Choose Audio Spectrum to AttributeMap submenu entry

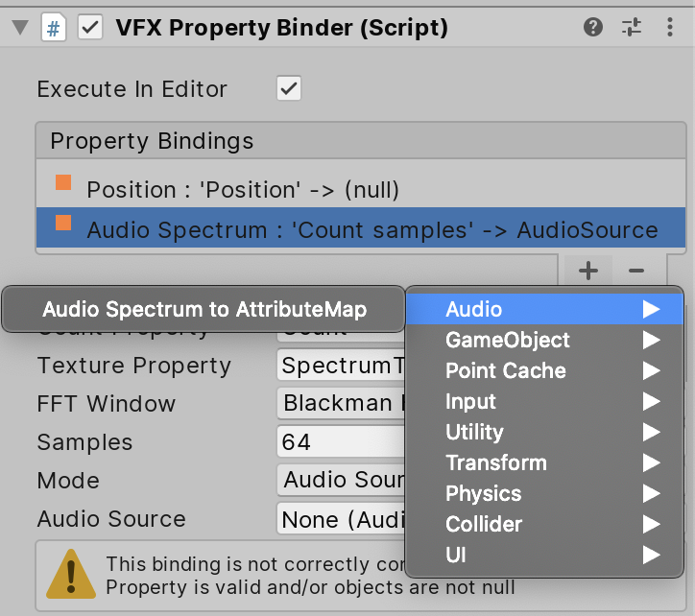(x=204, y=309)
